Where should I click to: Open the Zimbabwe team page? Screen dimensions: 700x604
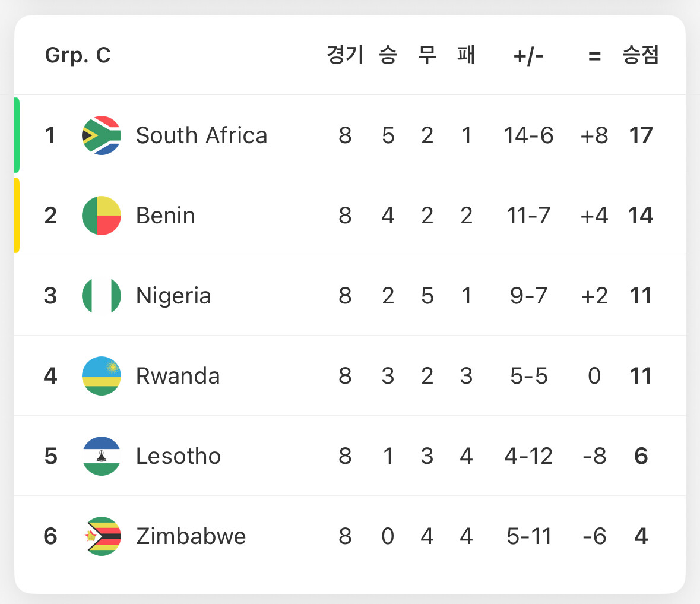pyautogui.click(x=191, y=536)
